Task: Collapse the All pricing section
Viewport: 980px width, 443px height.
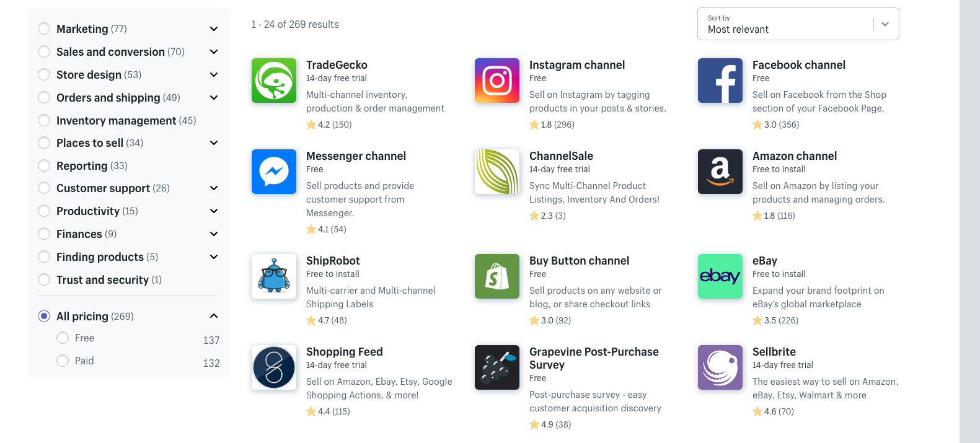Action: coord(213,315)
